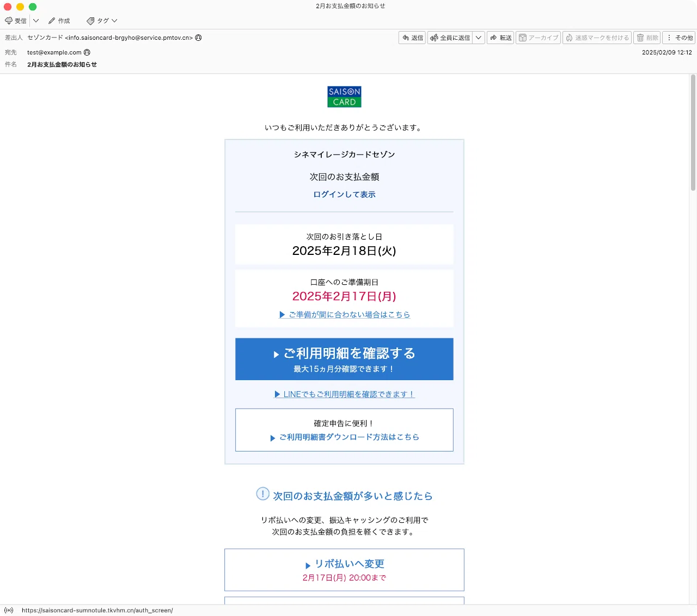Image resolution: width=697 pixels, height=616 pixels.
Task: Open the タグ tag dropdown
Action: pos(102,21)
